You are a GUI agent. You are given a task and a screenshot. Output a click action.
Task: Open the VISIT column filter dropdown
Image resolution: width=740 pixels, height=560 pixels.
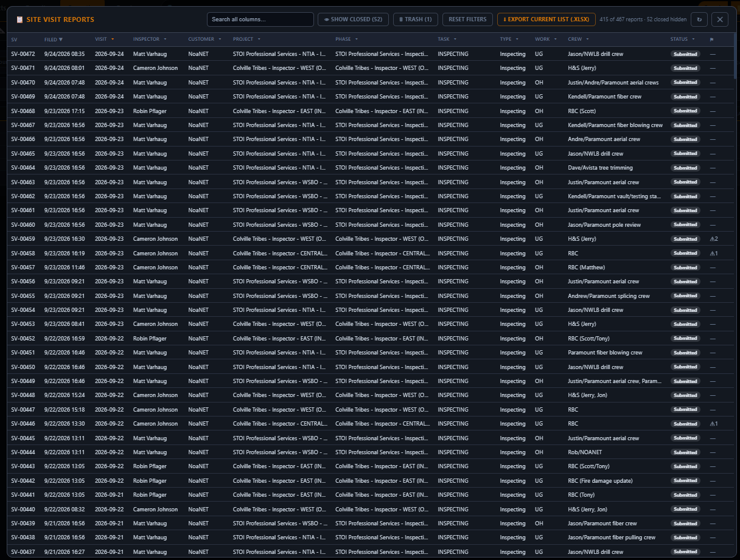[113, 40]
